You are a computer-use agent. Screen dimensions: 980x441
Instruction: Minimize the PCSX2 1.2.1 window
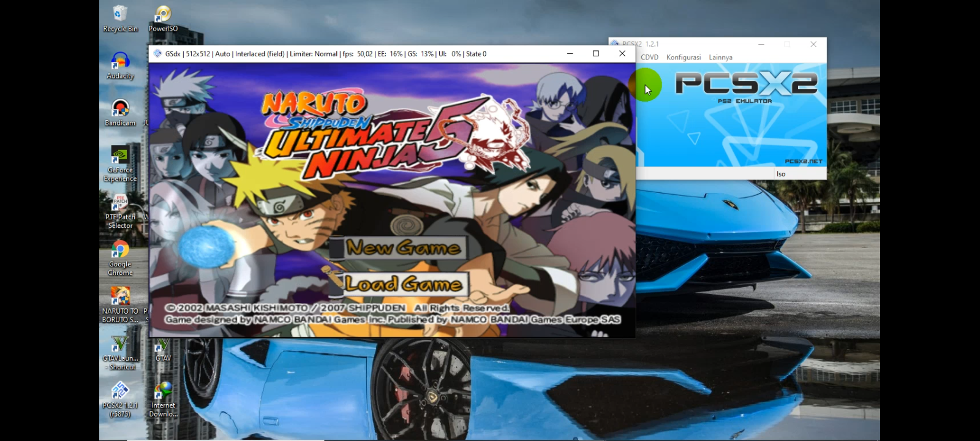point(761,44)
